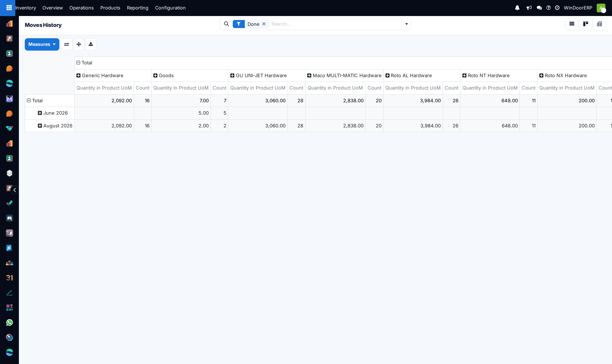Sort by Count under Maco MULTI-MATIC Hardware
The image size is (612, 364).
[374, 88]
